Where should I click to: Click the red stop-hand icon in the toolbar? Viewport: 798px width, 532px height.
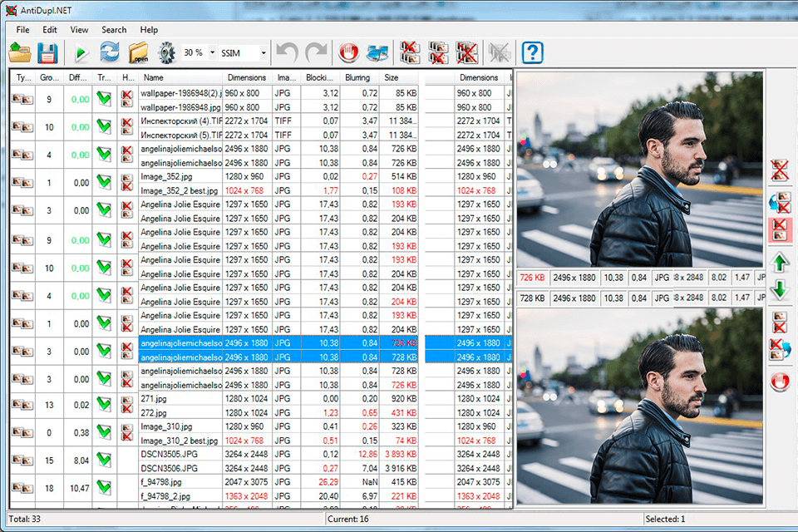point(348,52)
